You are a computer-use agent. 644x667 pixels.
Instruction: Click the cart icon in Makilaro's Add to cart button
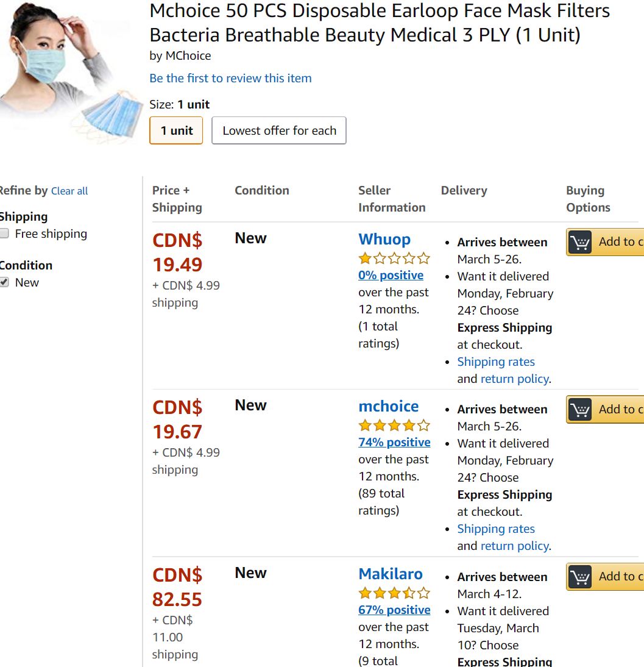click(580, 577)
